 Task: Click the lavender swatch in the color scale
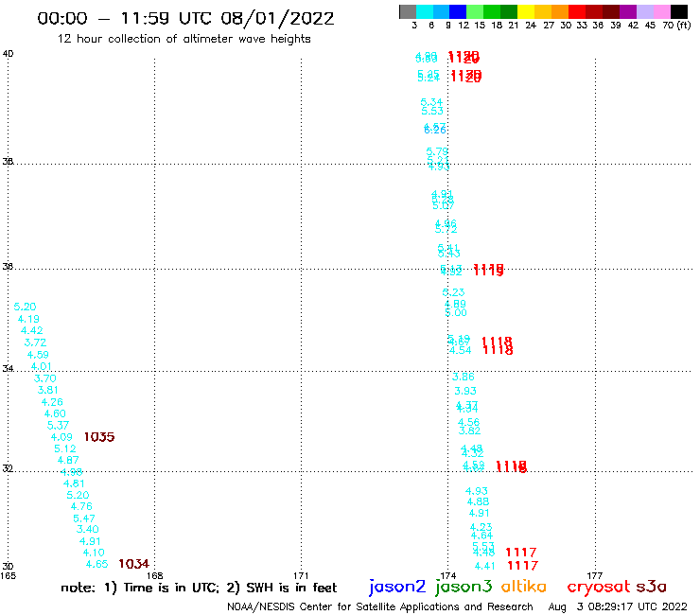point(644,11)
